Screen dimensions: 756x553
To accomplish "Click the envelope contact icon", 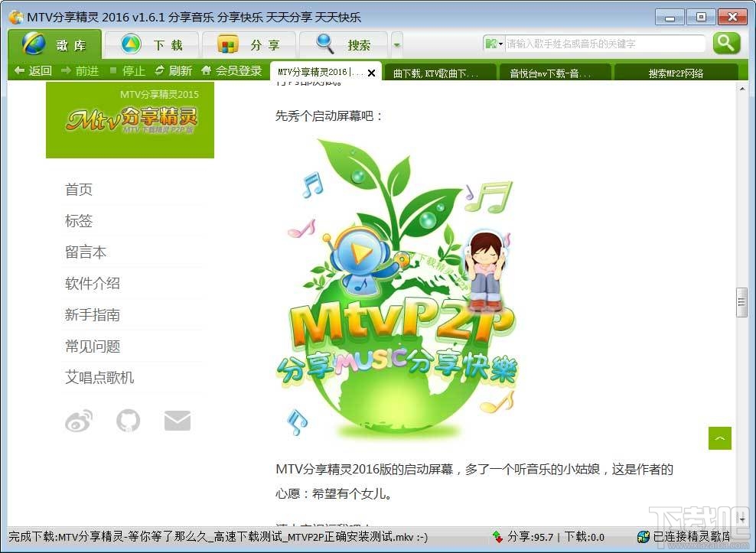I will (178, 420).
